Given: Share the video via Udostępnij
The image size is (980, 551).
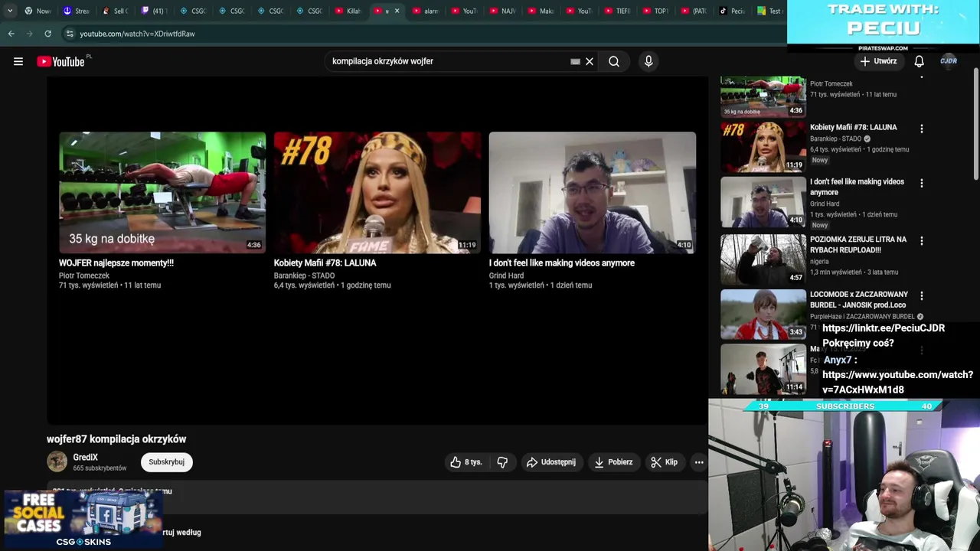Looking at the screenshot, I should tap(550, 462).
